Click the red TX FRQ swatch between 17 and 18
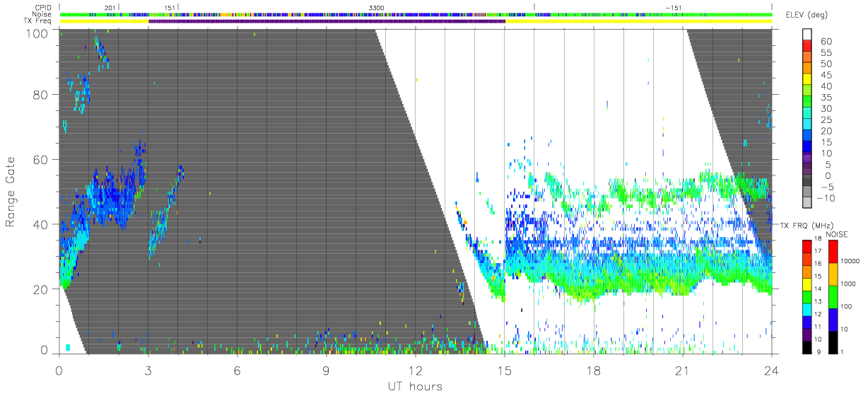Viewport: 868px width, 401px height. coord(807,246)
